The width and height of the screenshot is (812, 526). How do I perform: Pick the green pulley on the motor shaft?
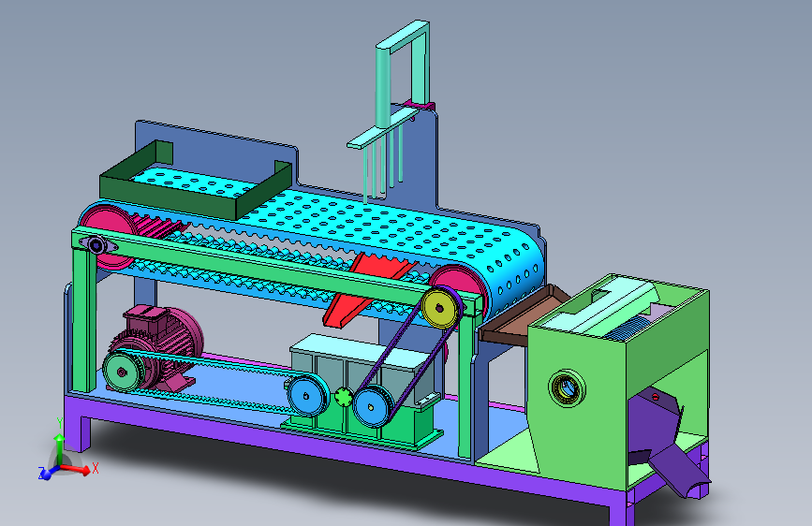pos(122,372)
